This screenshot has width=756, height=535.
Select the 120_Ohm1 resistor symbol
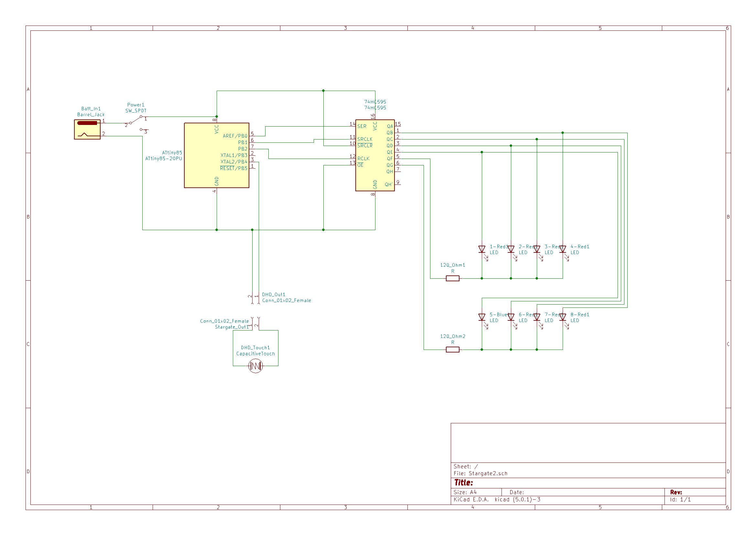pos(453,279)
